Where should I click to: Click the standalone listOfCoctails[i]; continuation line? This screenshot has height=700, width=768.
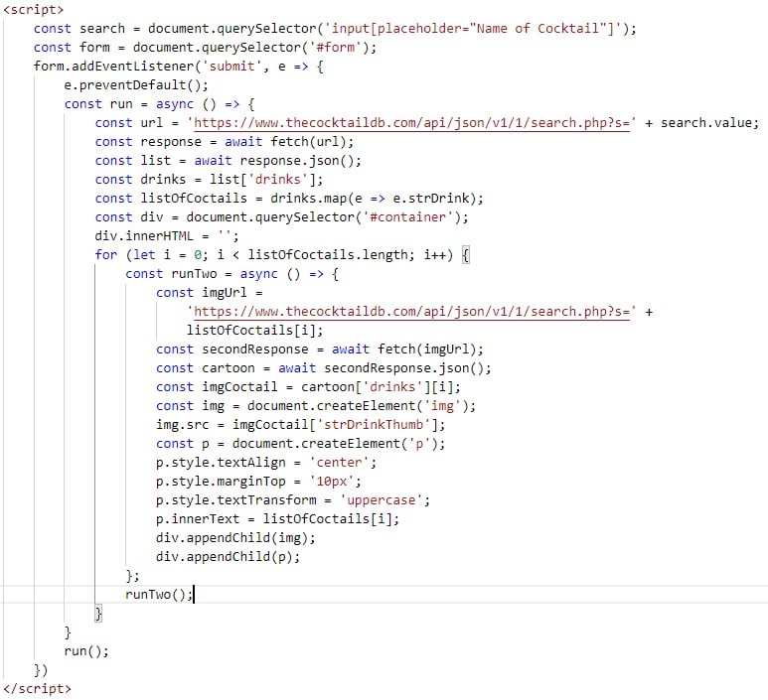(x=254, y=331)
